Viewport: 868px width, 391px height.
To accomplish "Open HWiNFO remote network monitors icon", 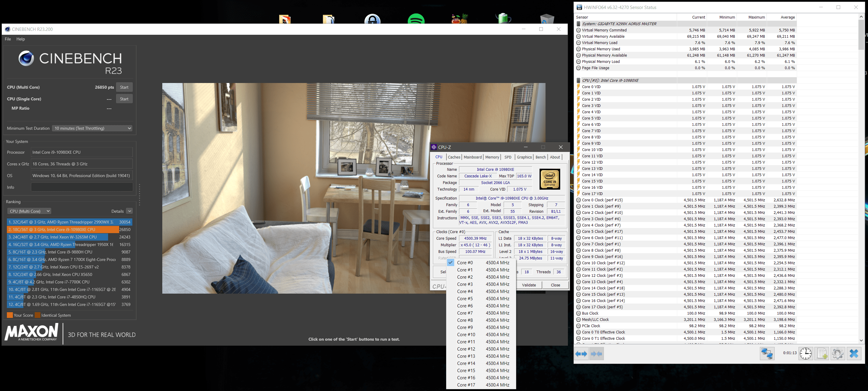I will click(x=767, y=354).
